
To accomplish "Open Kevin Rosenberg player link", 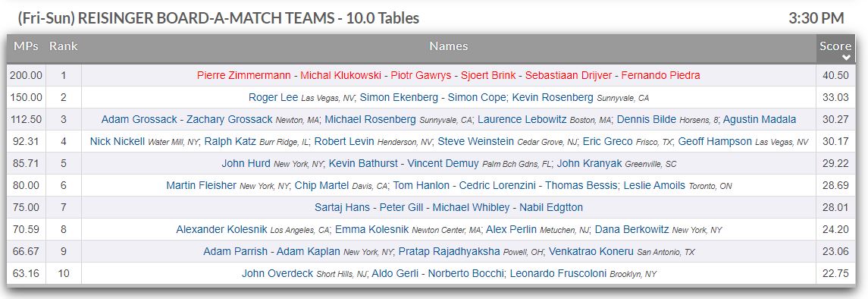I will [553, 97].
